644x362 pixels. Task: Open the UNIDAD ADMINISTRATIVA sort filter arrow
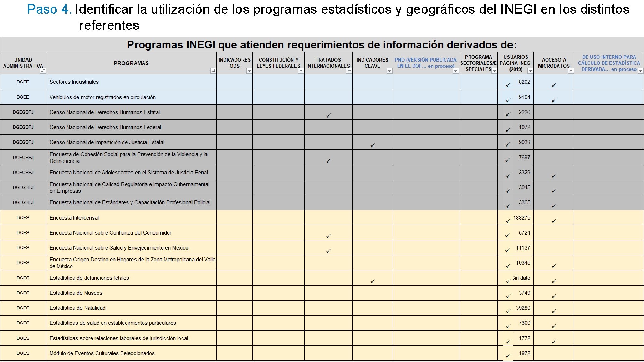tap(43, 71)
